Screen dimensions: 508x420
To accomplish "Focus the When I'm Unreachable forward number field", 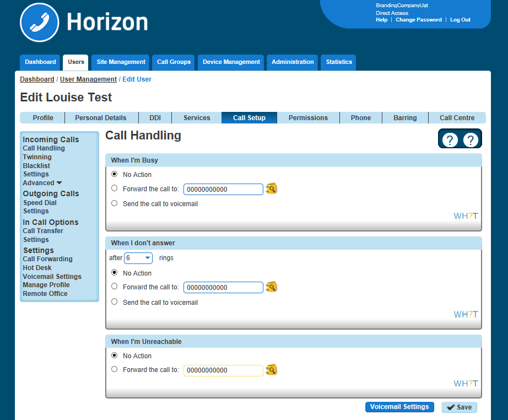I will click(x=223, y=370).
